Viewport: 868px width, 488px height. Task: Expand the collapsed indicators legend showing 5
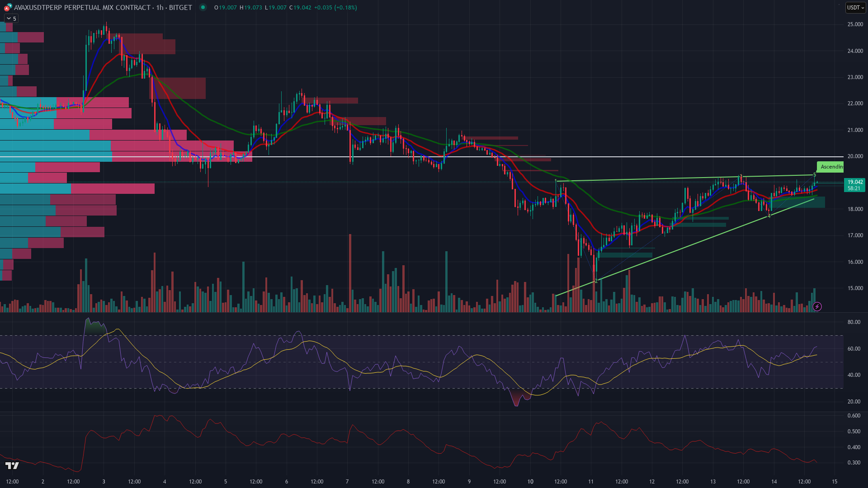pos(11,19)
